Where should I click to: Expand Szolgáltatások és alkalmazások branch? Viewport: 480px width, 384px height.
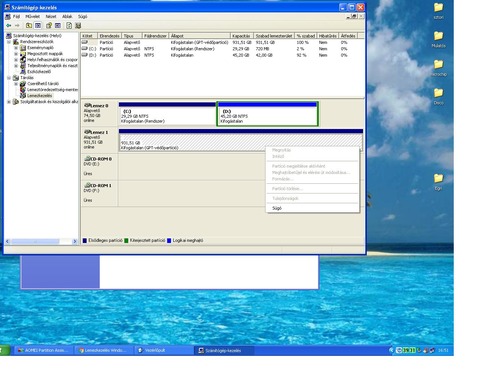pos(9,102)
